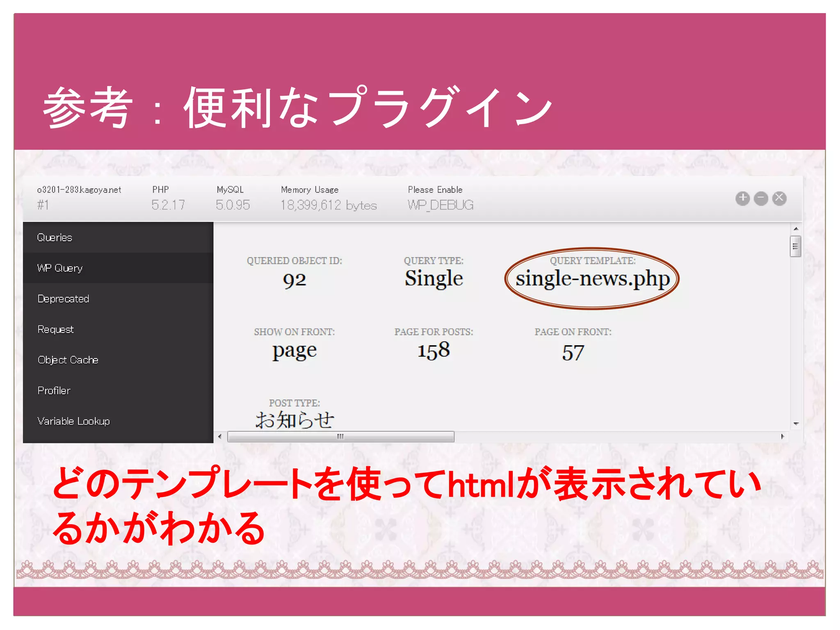
Task: Click the host name o3201-283.kagoya.net
Action: [79, 189]
